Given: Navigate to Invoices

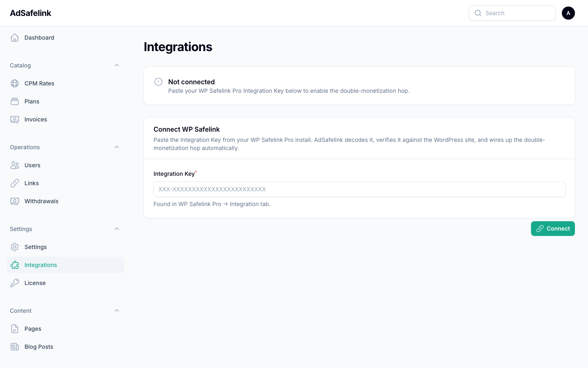Looking at the screenshot, I should 65,119.
